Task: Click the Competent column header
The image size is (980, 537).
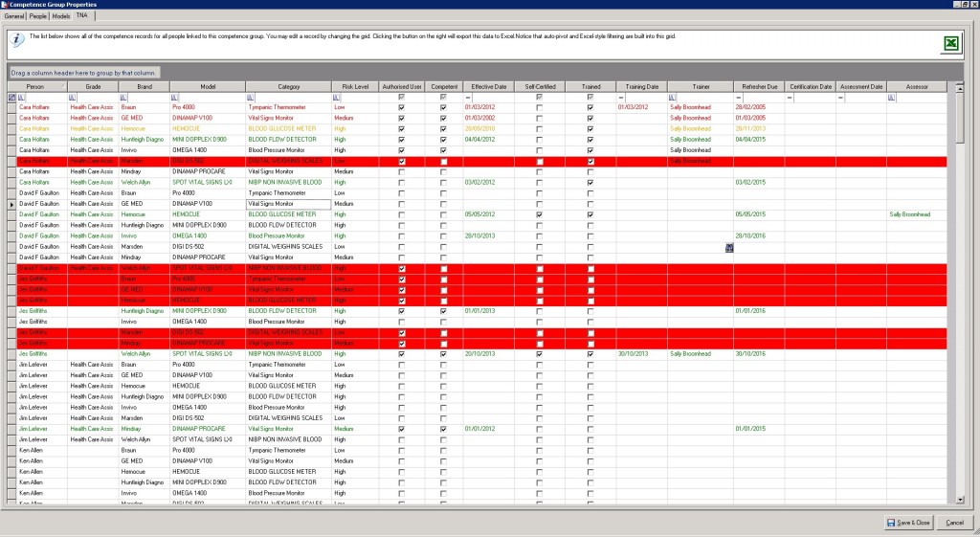Action: (444, 87)
